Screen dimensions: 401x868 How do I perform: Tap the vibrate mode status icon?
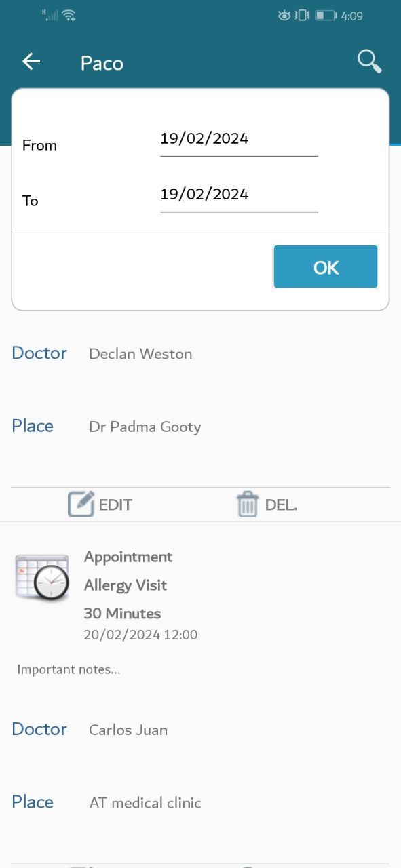point(303,15)
